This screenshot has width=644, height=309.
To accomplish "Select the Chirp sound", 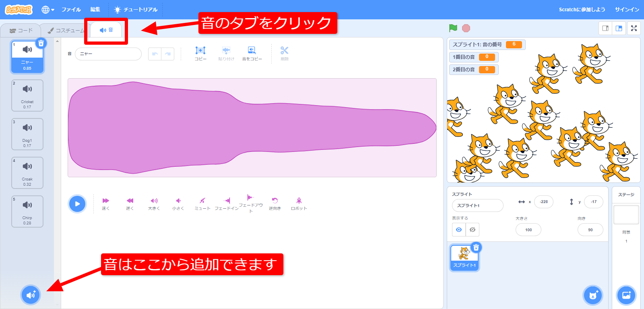I will click(x=27, y=212).
